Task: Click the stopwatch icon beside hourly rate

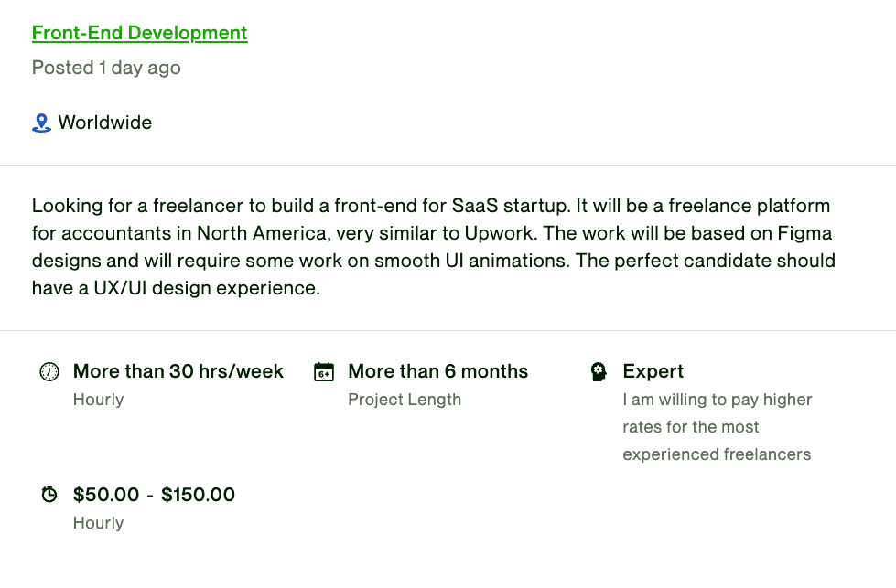Action: pos(49,495)
